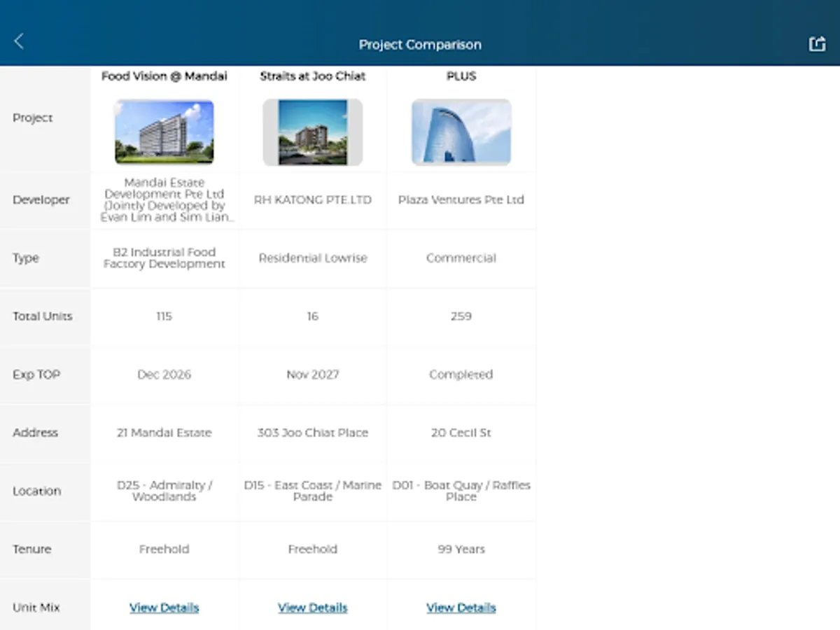Viewport: 840px width, 630px height.
Task: Click the Address row label
Action: click(35, 433)
